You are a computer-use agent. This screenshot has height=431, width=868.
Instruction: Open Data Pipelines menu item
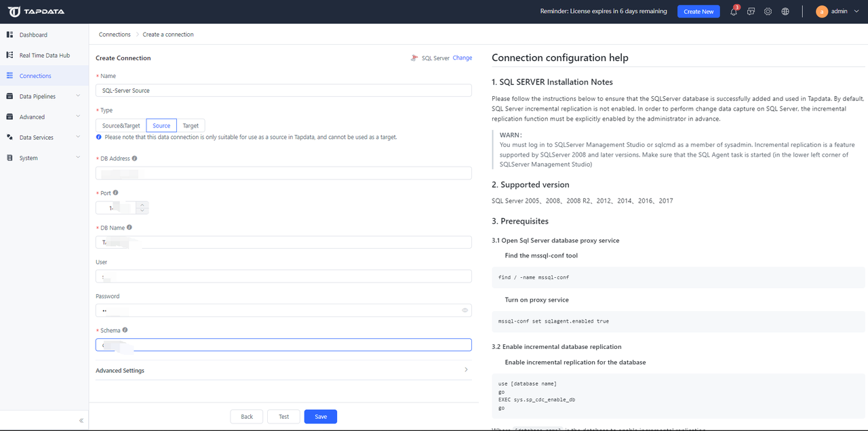click(x=44, y=96)
